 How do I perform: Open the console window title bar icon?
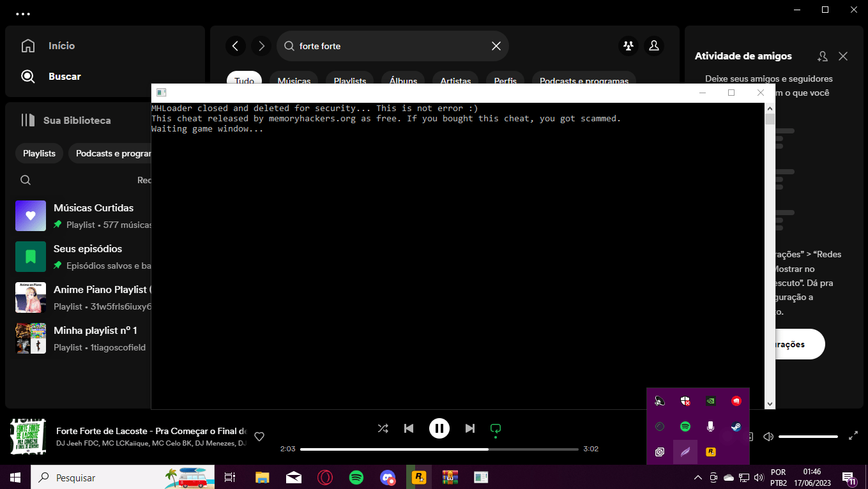(161, 93)
